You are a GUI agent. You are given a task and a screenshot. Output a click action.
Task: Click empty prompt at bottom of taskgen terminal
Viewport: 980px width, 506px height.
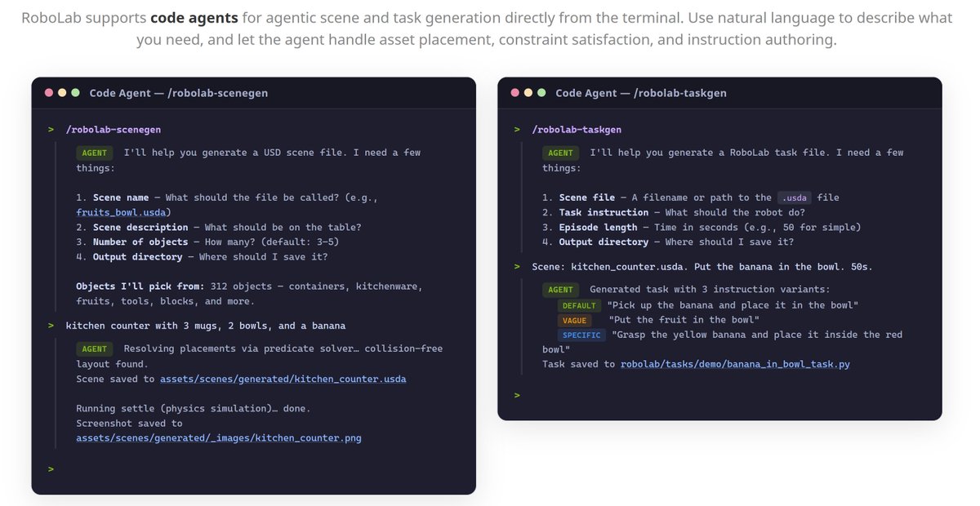pos(517,395)
